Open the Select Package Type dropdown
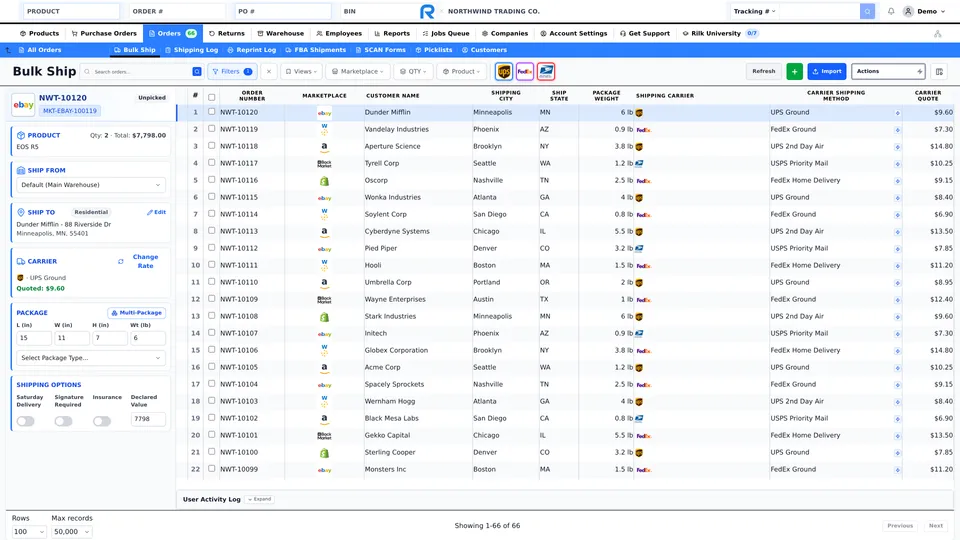Image resolution: width=960 pixels, height=540 pixels. pyautogui.click(x=91, y=358)
